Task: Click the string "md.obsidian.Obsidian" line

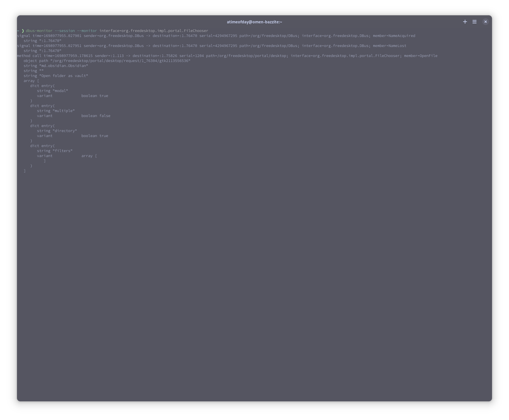Action: [x=56, y=66]
